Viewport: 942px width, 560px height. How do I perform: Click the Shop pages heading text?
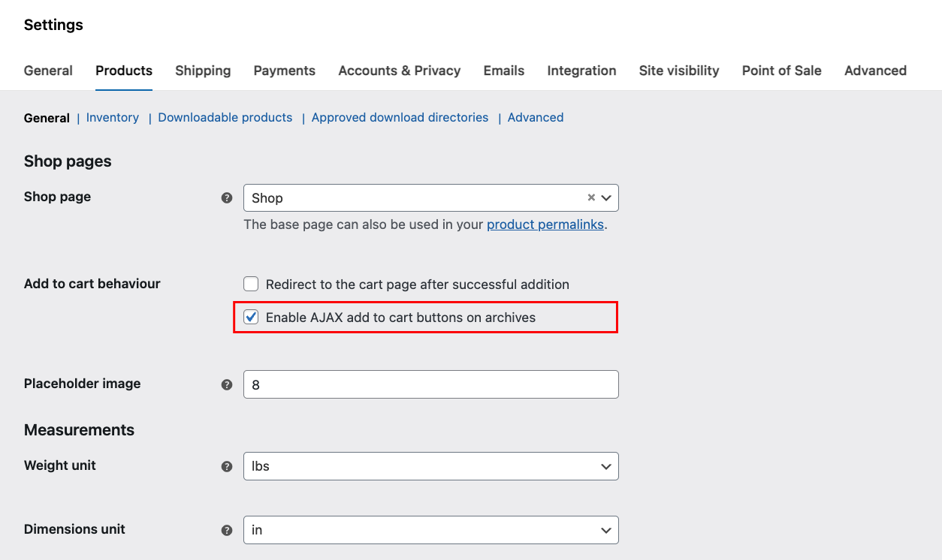click(x=68, y=161)
